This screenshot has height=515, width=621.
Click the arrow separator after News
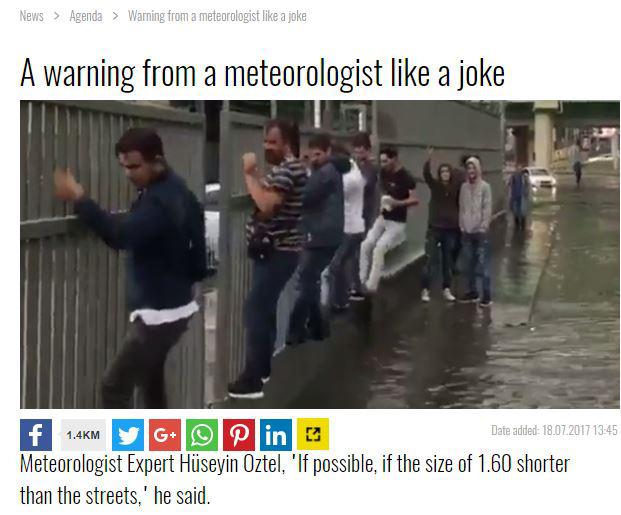57,16
